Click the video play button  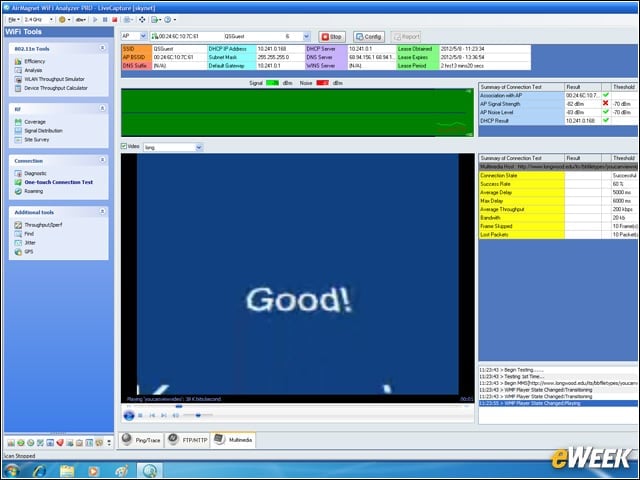coord(129,416)
